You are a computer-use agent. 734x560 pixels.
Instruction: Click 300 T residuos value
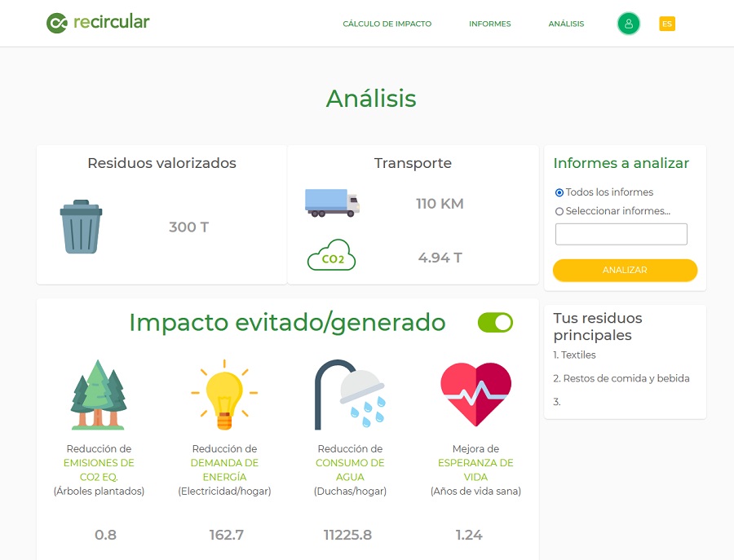(x=188, y=227)
